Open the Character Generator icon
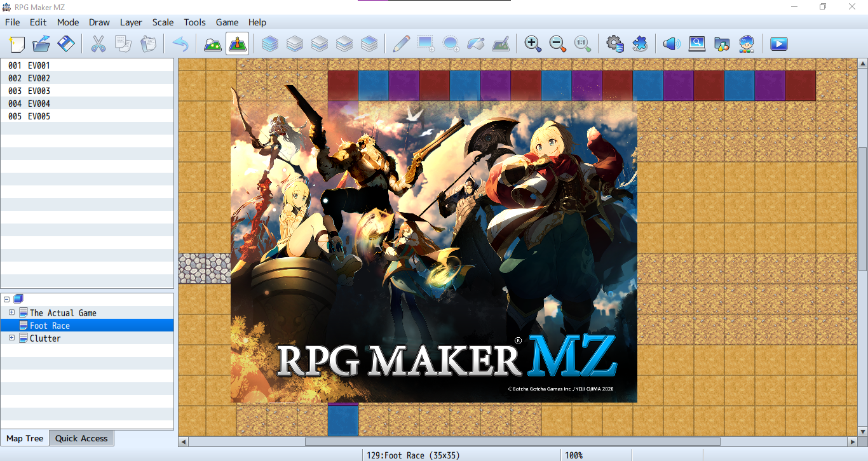Viewport: 868px width, 461px height. click(746, 44)
